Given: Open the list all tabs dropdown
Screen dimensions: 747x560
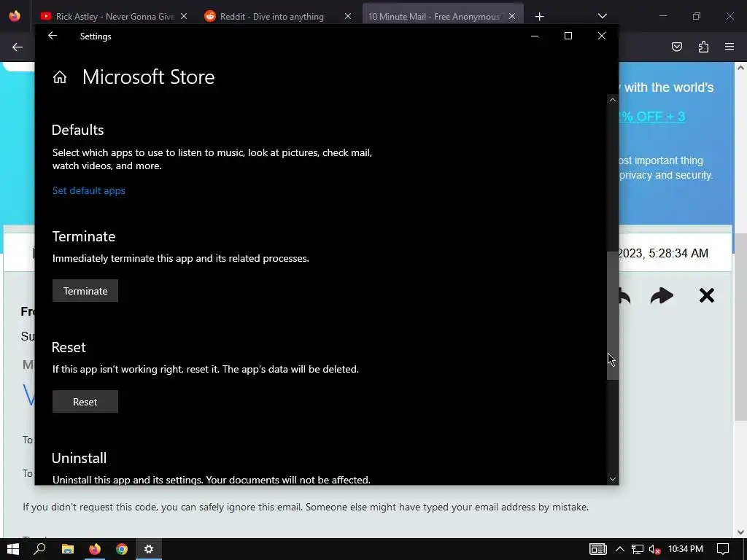Looking at the screenshot, I should [x=602, y=16].
